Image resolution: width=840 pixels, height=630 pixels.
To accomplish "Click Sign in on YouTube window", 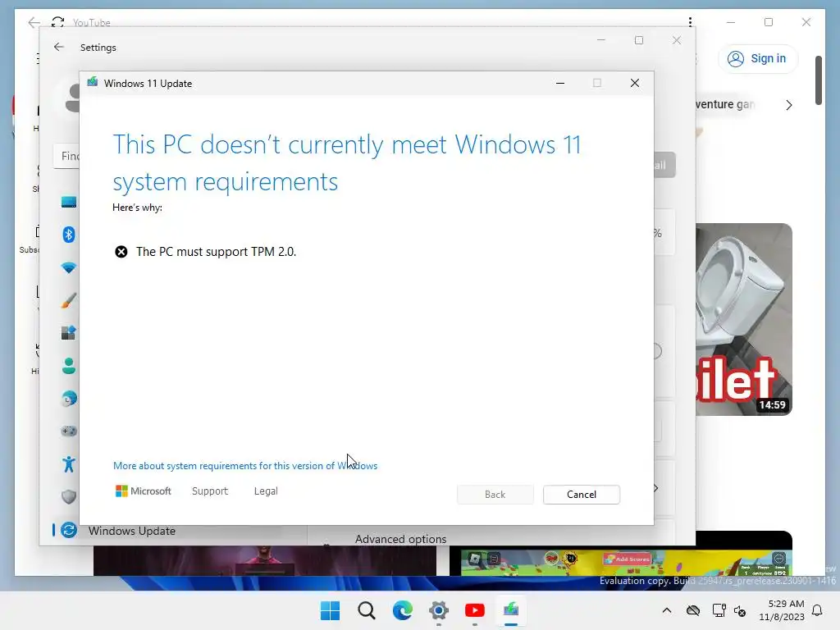I will [757, 58].
